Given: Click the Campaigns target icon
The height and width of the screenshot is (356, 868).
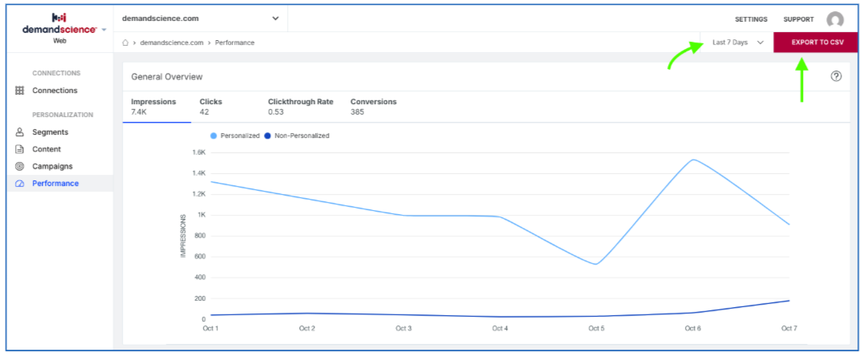Looking at the screenshot, I should point(20,167).
